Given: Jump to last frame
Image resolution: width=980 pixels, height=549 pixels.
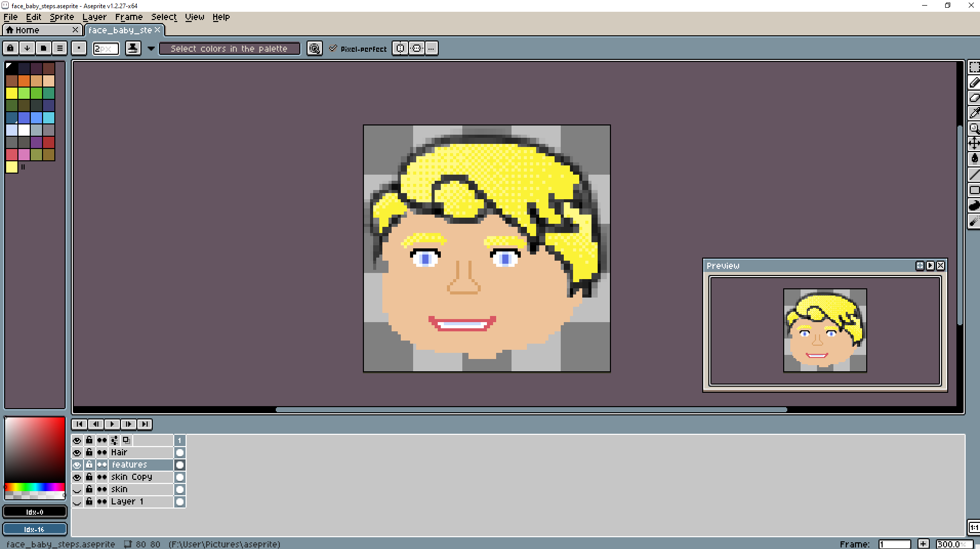Looking at the screenshot, I should coord(145,424).
